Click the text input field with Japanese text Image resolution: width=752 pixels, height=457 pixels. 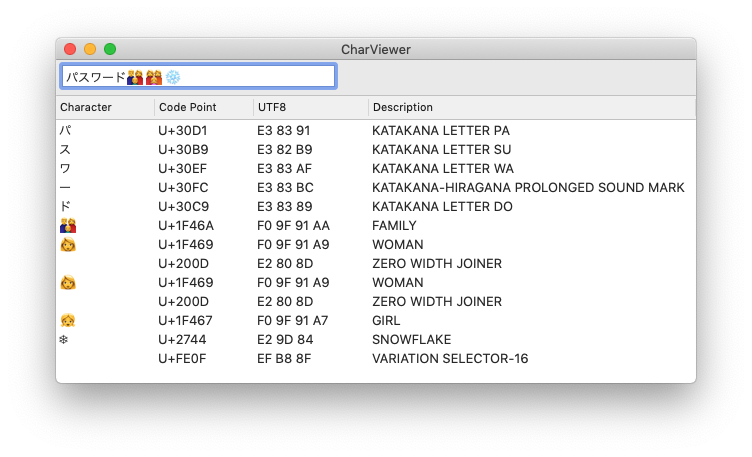click(x=198, y=76)
